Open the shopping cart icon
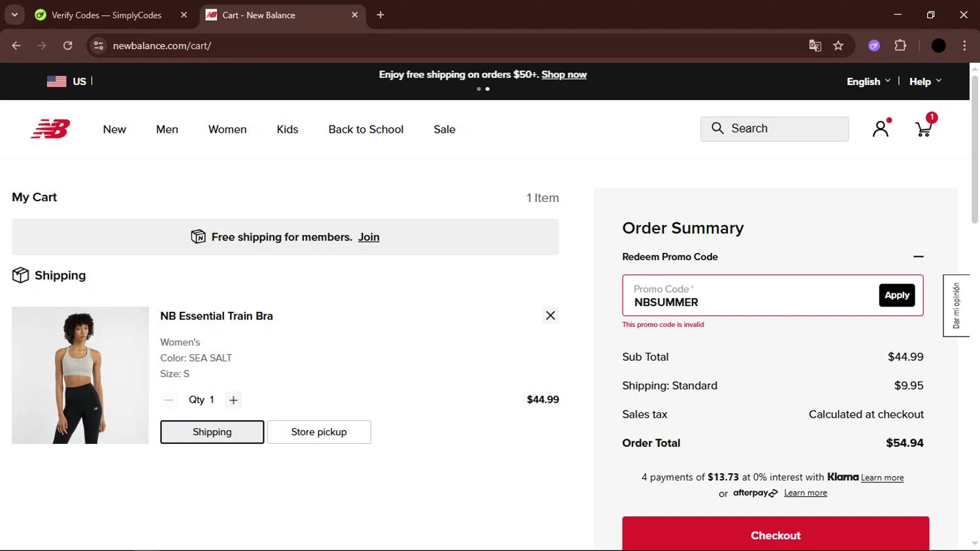The height and width of the screenshot is (551, 980). click(x=924, y=129)
